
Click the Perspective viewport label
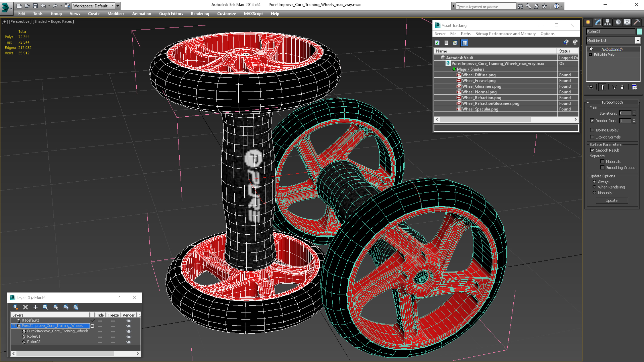pos(20,21)
